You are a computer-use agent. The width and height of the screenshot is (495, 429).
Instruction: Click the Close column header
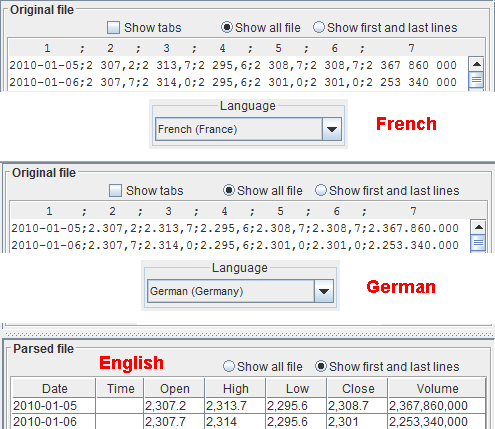[357, 388]
